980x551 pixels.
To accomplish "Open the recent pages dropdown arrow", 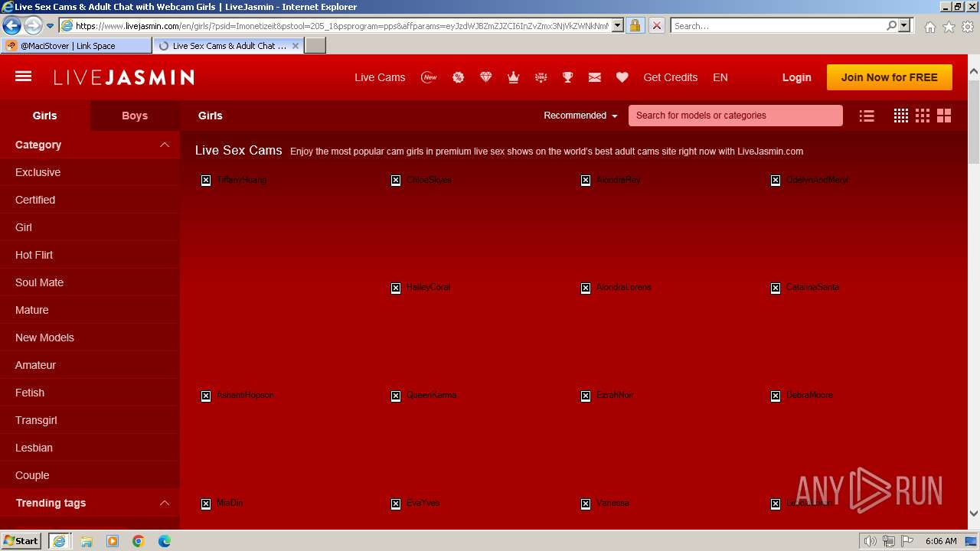I will 50,25.
